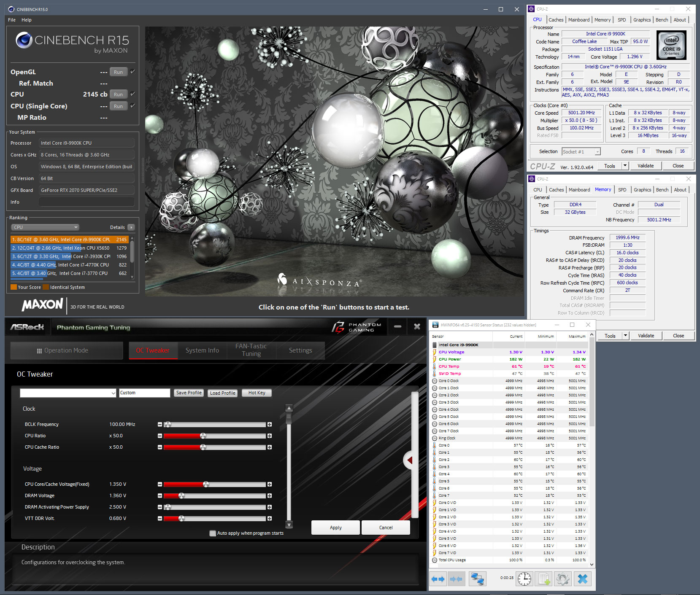Run the OpenGL benchmark
Viewport: 700px width, 595px height.
point(119,72)
